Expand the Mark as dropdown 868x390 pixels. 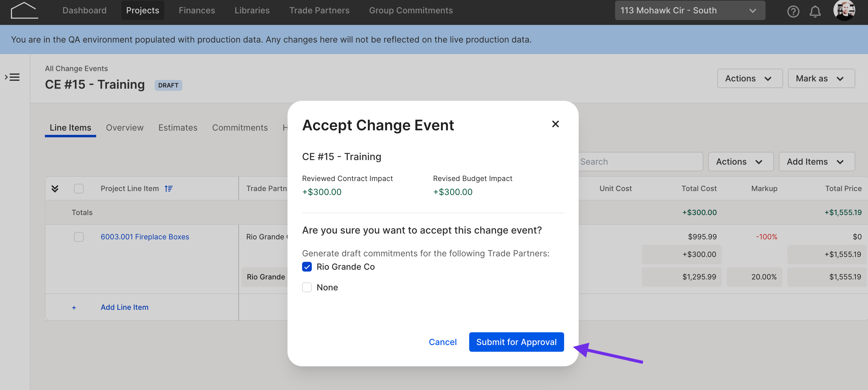821,78
